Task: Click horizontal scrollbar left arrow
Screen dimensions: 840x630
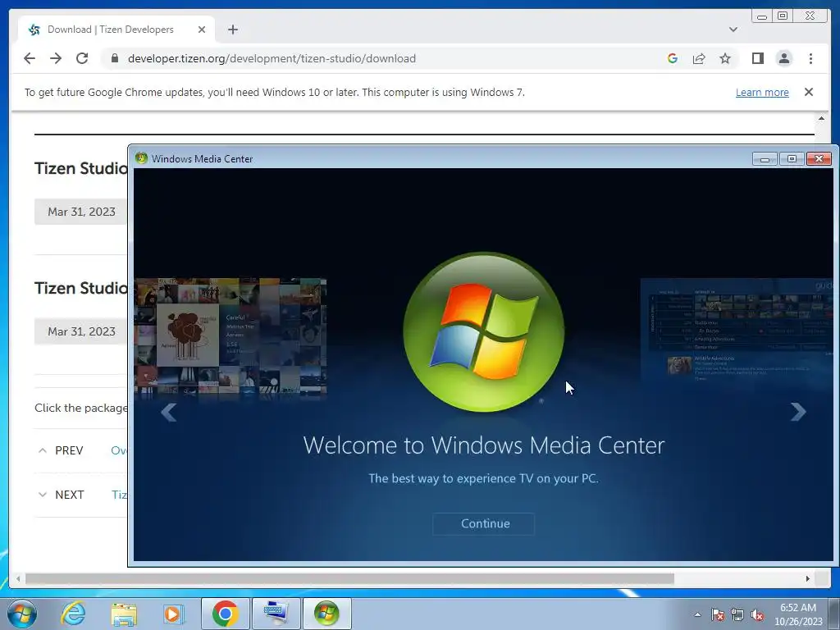Action: [18, 578]
